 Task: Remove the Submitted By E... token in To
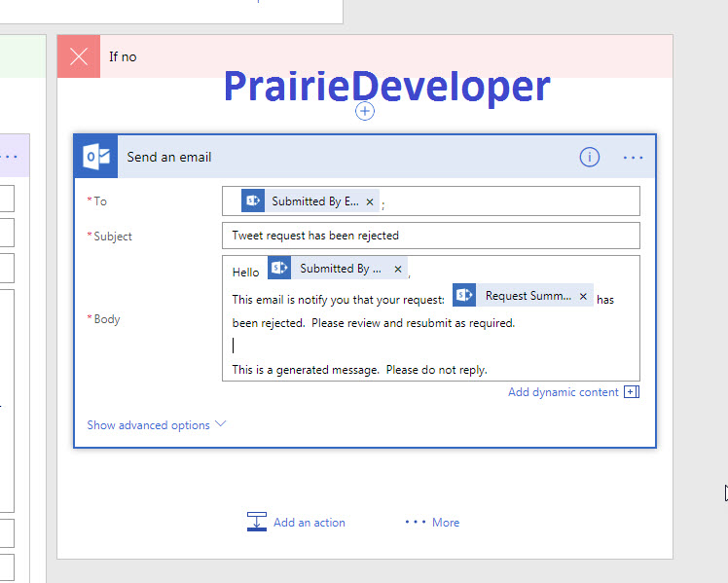[x=370, y=201]
